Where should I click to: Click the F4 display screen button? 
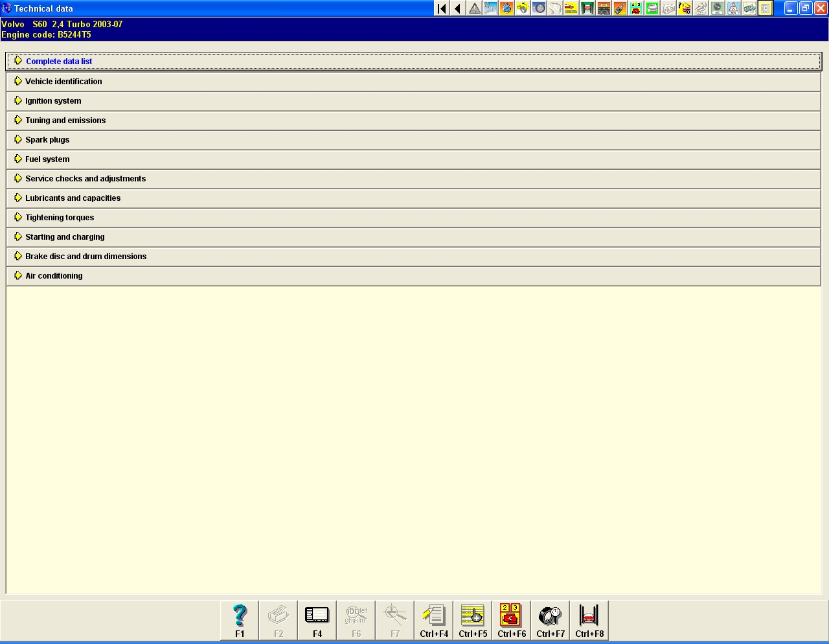pyautogui.click(x=317, y=620)
